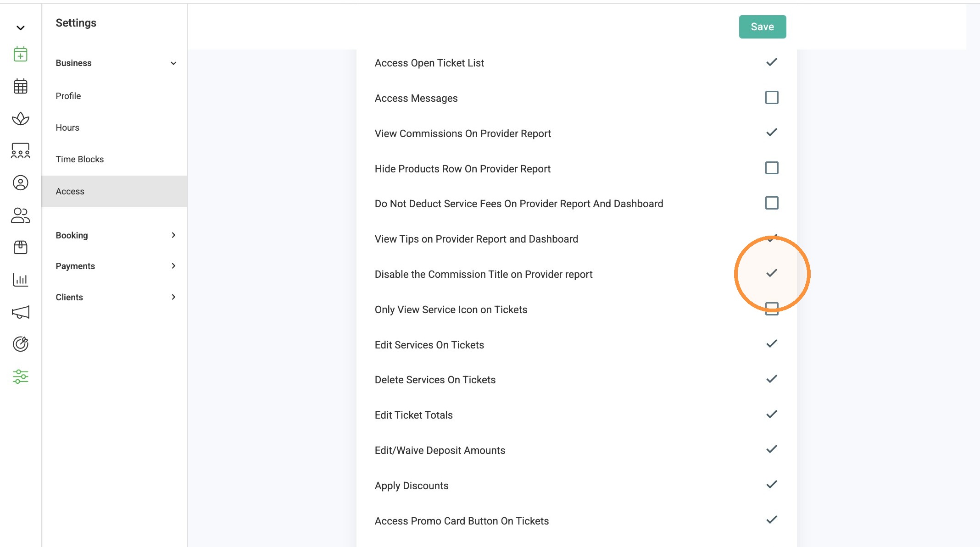This screenshot has width=980, height=547.
Task: Uncheck View Commissions On Provider Report
Action: coord(772,133)
